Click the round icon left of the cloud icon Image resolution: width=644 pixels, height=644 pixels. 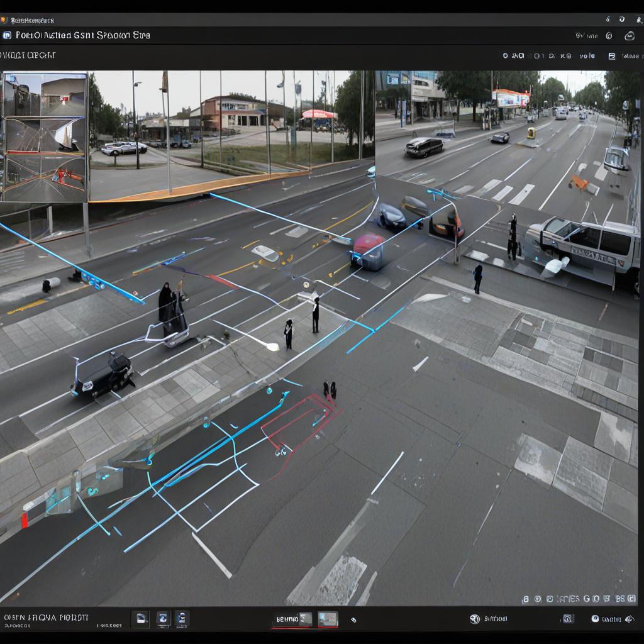609,36
